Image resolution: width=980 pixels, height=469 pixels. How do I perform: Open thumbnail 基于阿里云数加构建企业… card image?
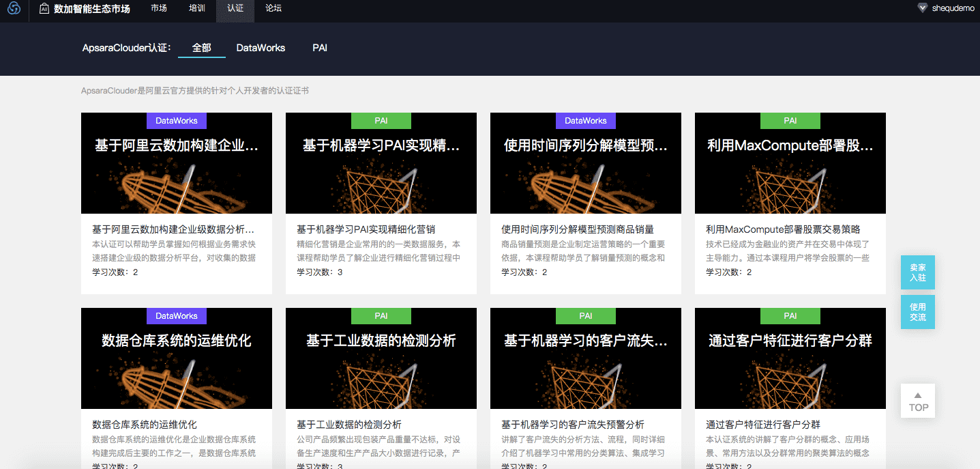pos(177,163)
